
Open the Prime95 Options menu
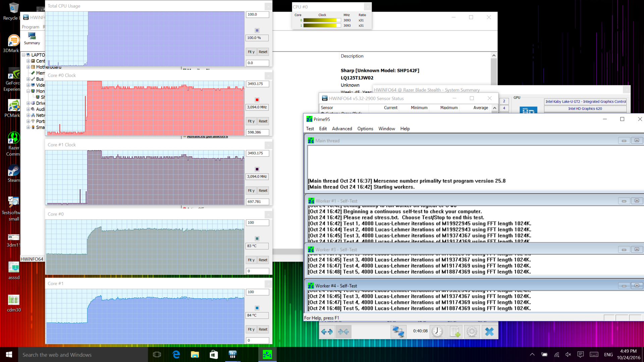click(365, 129)
